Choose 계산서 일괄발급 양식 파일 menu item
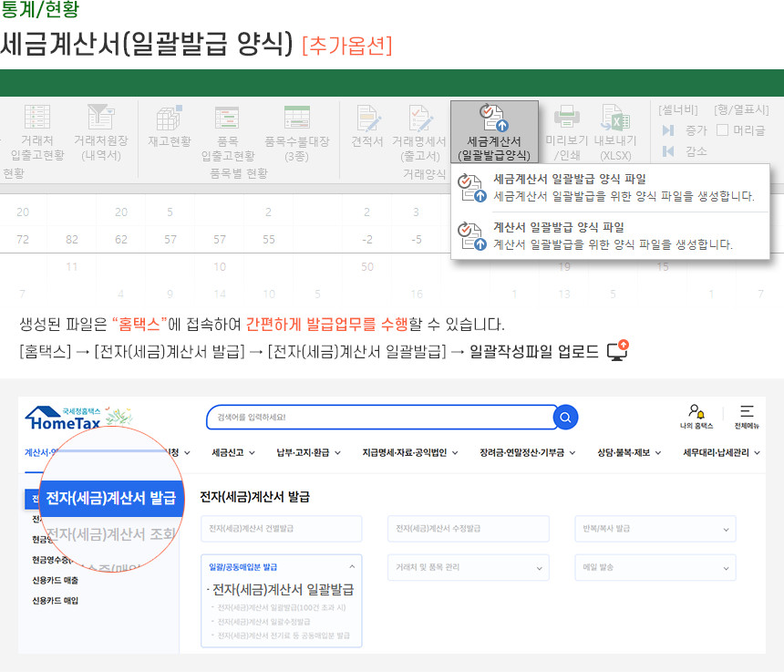This screenshot has width=784, height=672. tap(558, 227)
